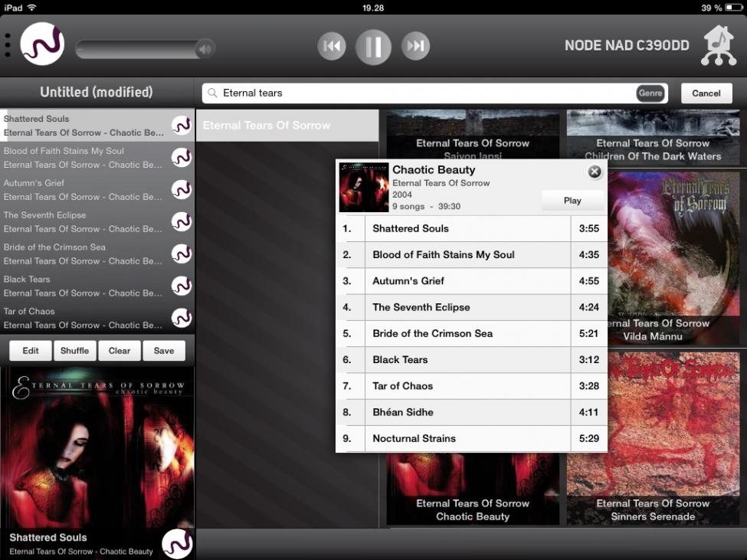
Task: Open the Children Of The Dark Waters album
Action: (x=653, y=137)
